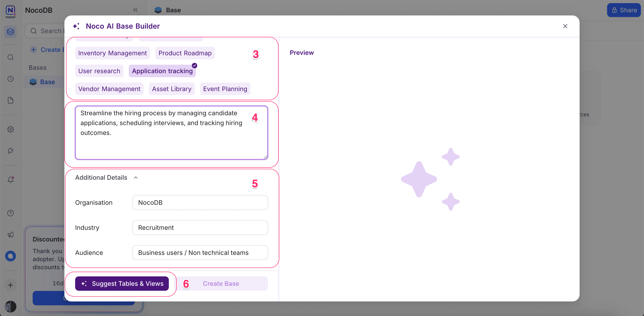Collapse the Additional Details section
Viewport: 644px width, 316px height.
(136, 177)
